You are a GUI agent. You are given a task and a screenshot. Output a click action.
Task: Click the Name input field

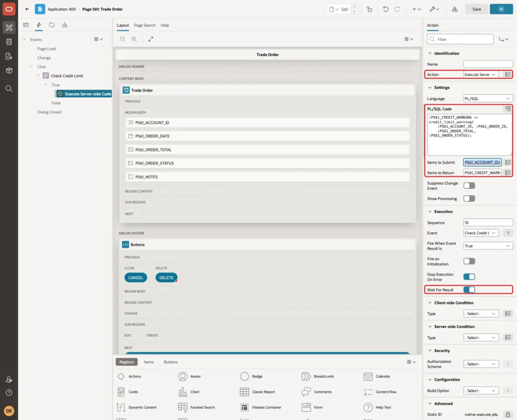click(x=488, y=64)
